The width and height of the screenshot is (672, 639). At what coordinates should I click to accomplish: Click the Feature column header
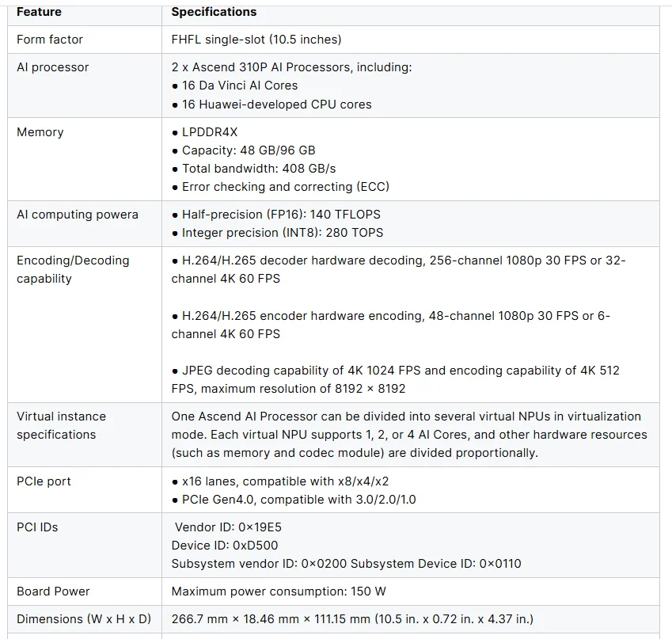click(39, 12)
